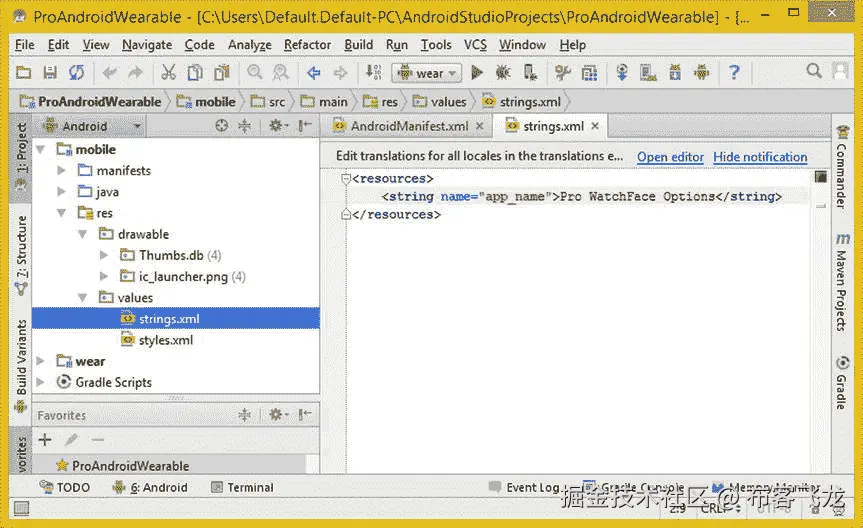Open the Refactor menu
The height and width of the screenshot is (528, 863).
pos(308,45)
